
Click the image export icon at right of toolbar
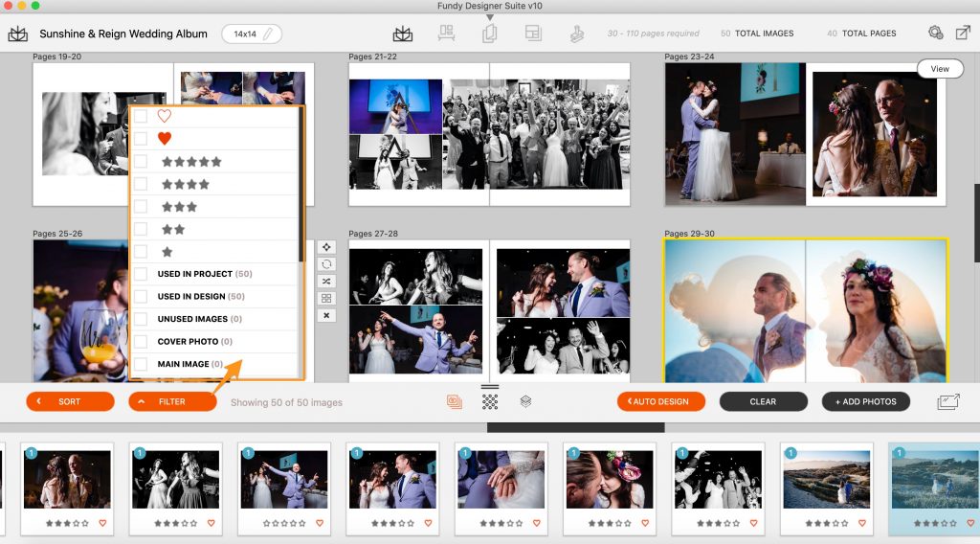948,402
